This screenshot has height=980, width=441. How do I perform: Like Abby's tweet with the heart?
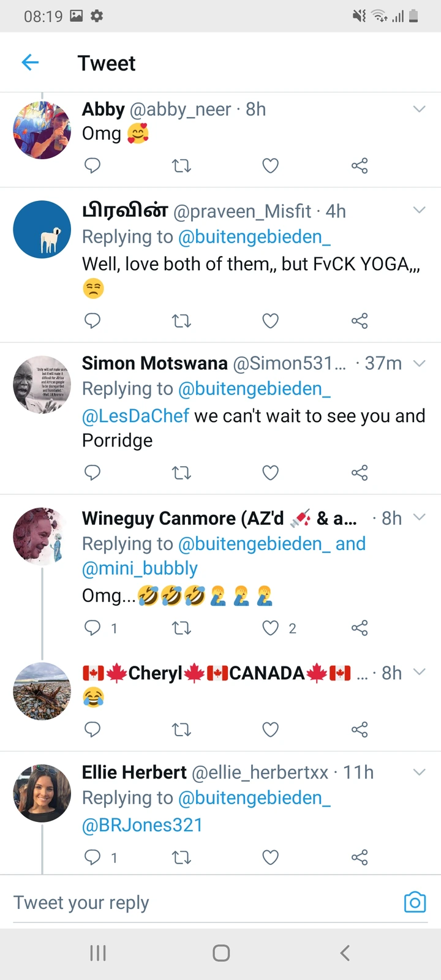(x=270, y=165)
